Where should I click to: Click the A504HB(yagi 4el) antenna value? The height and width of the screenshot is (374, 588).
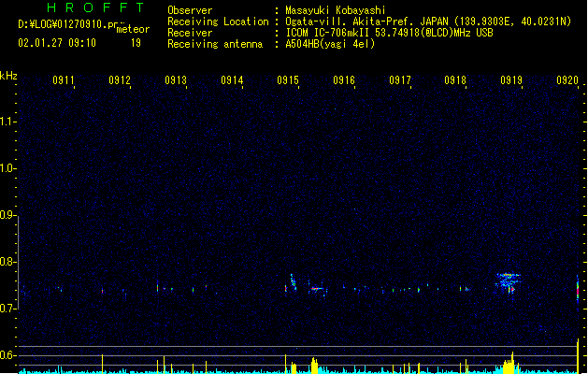pos(330,44)
